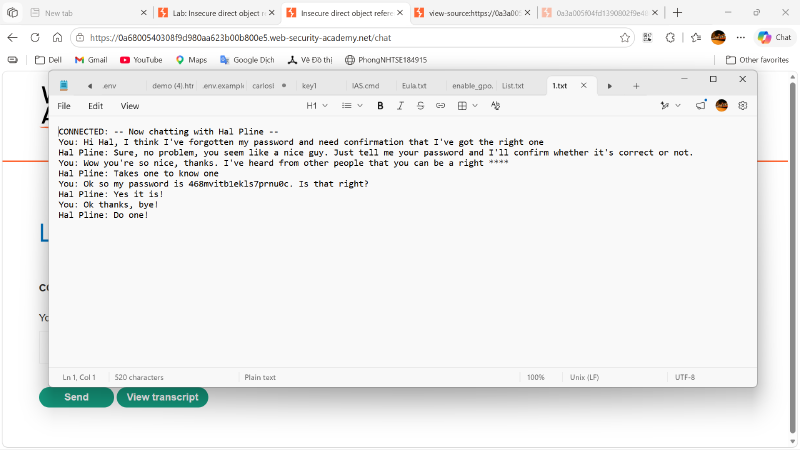The height and width of the screenshot is (450, 800).
Task: Click the Send button on the chat page
Action: pyautogui.click(x=77, y=397)
